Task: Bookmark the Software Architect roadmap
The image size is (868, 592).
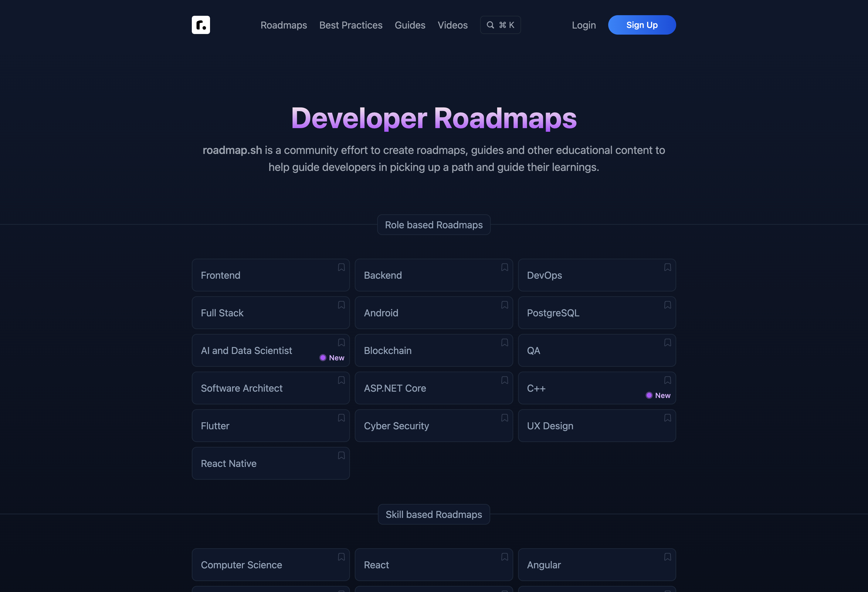Action: click(x=341, y=380)
